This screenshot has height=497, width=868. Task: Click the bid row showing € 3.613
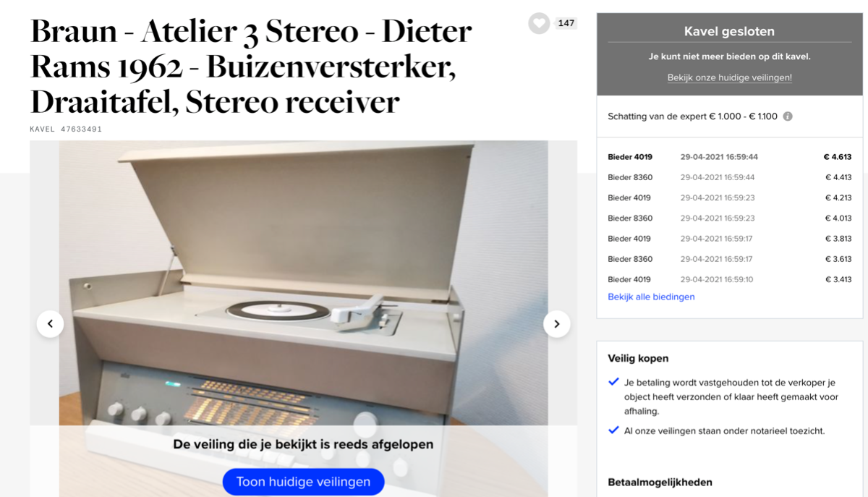pos(729,259)
